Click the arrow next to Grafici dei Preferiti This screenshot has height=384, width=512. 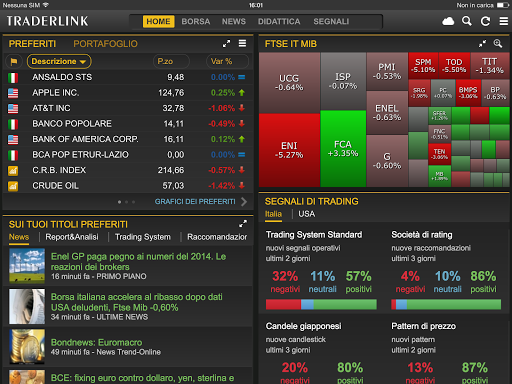244,201
